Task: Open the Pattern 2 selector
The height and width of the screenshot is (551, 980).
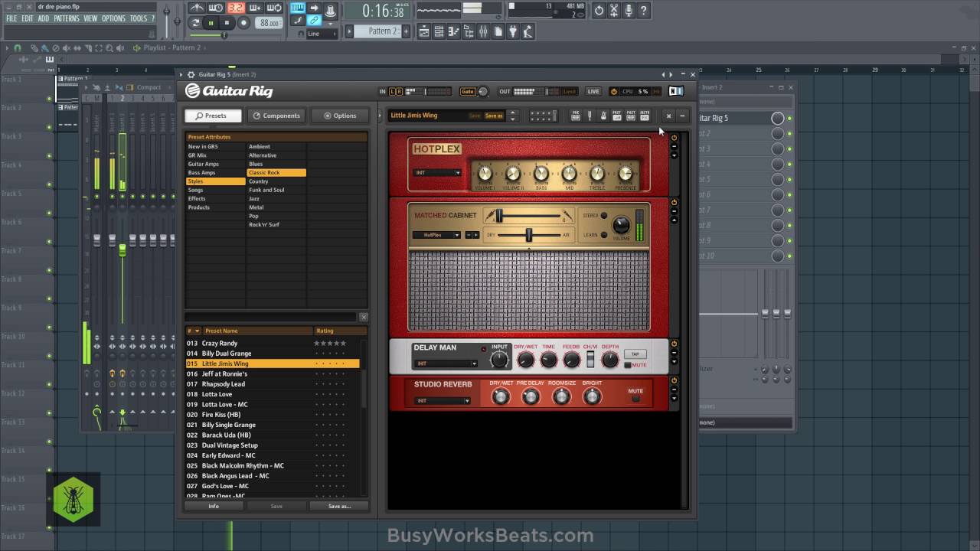Action: [383, 31]
